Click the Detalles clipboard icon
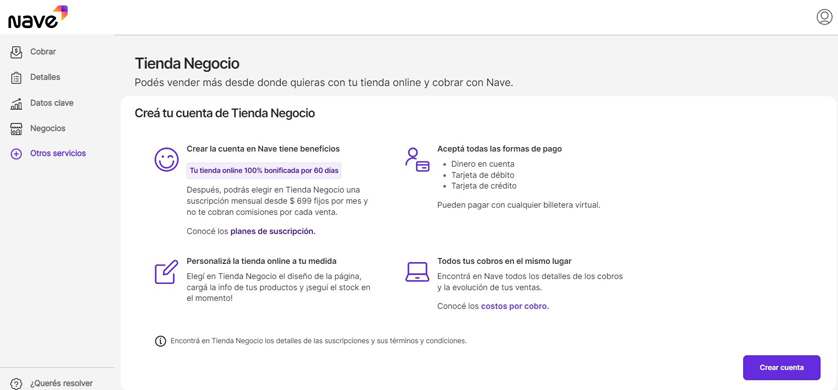838x390 pixels. [x=17, y=77]
